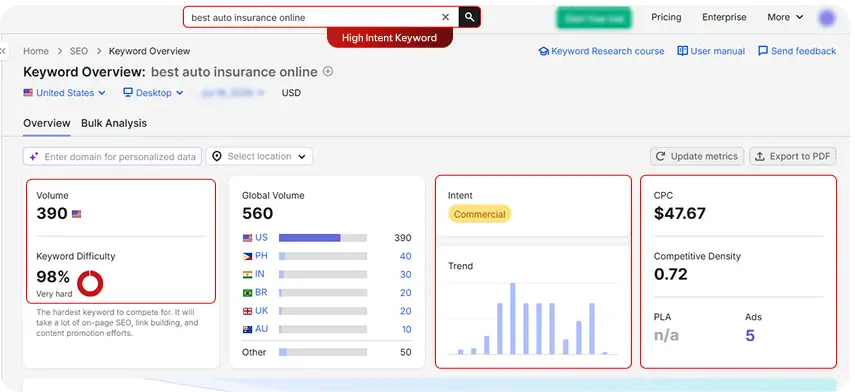This screenshot has height=392, width=855.
Task: Click the Keyword Research course cap icon
Action: point(543,51)
